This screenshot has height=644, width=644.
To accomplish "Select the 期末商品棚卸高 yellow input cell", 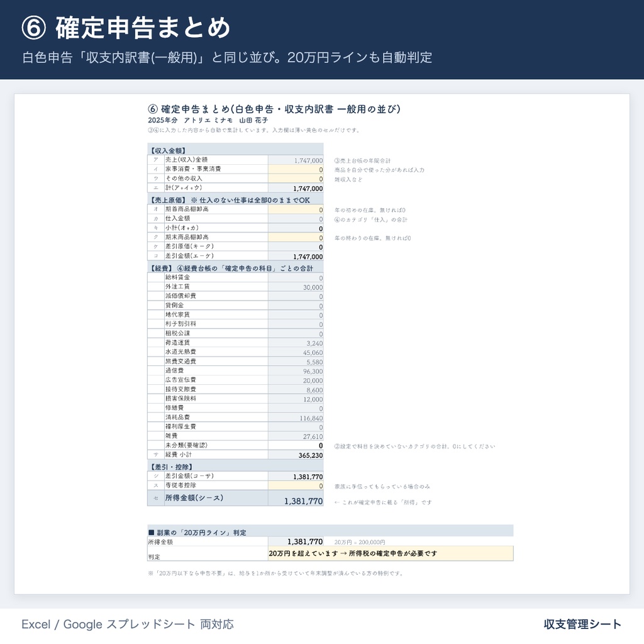I will coord(296,237).
